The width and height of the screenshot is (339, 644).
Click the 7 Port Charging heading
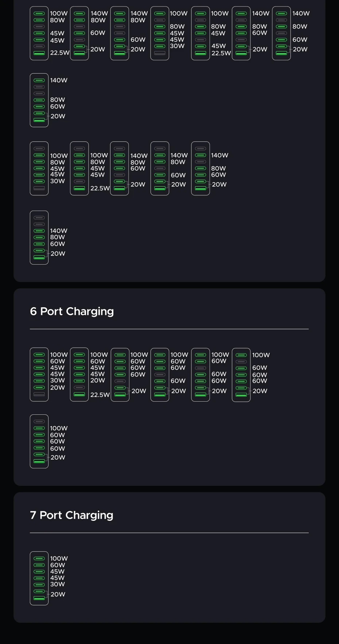point(71,515)
